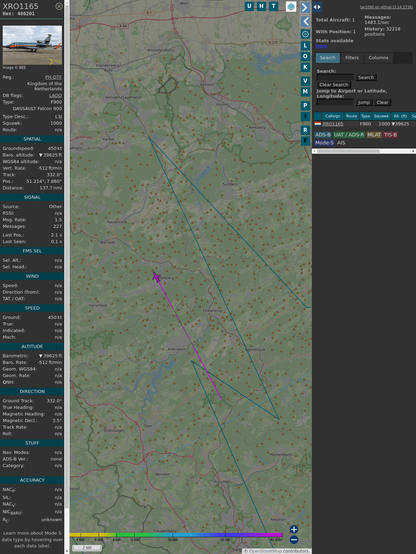The height and width of the screenshot is (554, 416).
Task: Click the U map toggle button
Action: (x=249, y=6)
